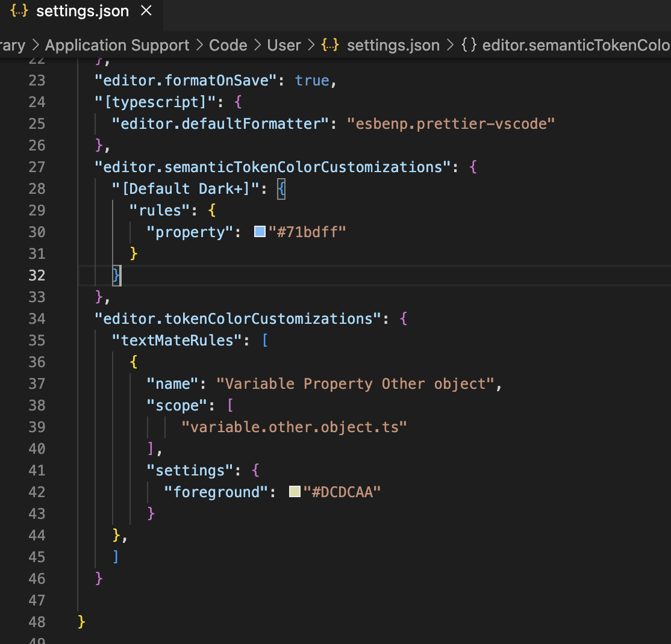Click the Application Support breadcrumb item

click(117, 45)
